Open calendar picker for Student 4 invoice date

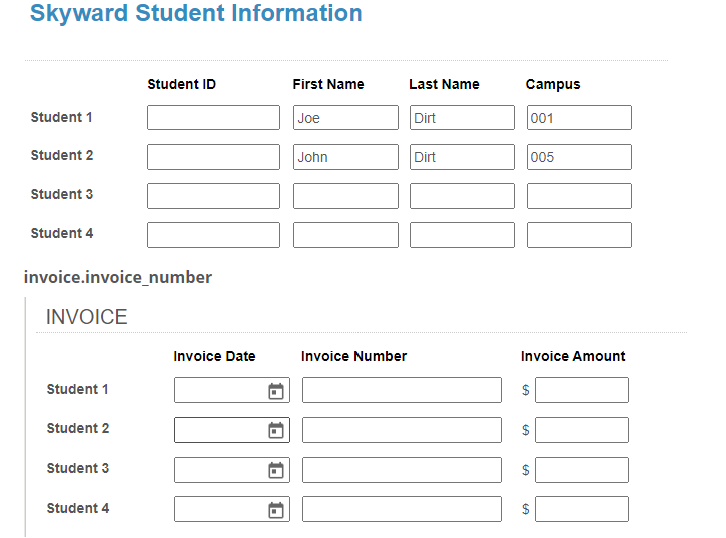coord(276,510)
